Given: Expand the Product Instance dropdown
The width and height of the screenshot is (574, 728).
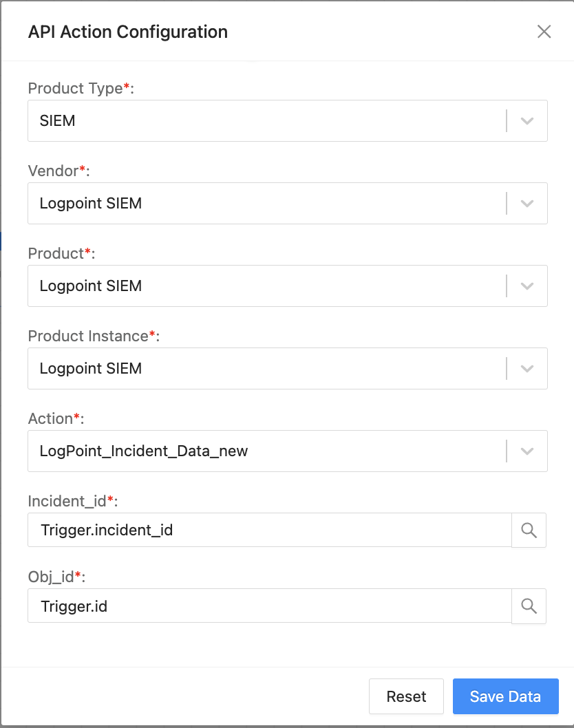Looking at the screenshot, I should (527, 368).
